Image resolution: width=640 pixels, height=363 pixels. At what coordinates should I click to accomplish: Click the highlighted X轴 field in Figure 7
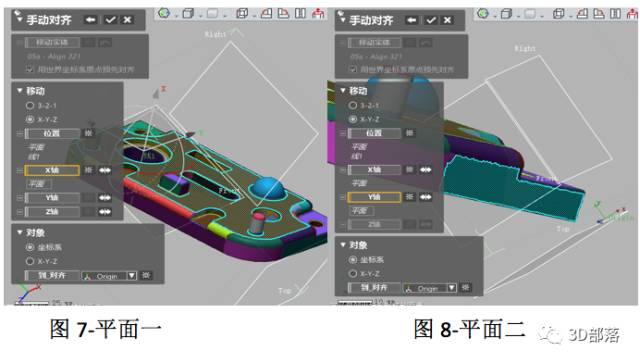tap(52, 170)
